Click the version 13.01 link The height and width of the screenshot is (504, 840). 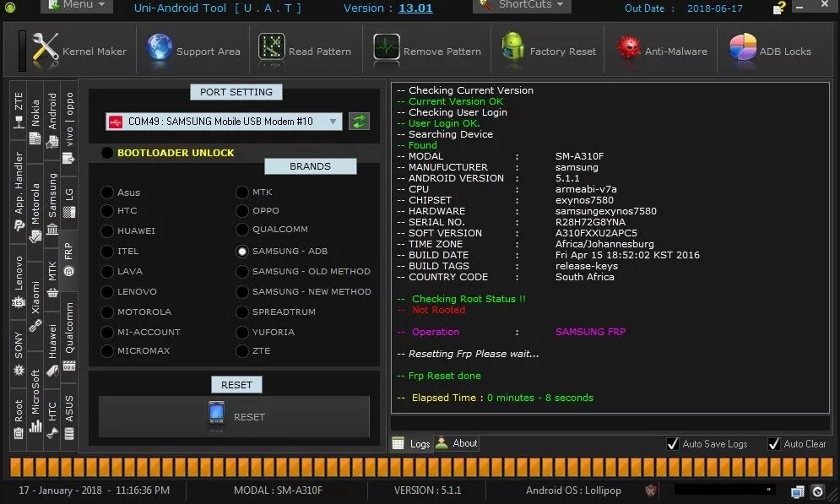(x=415, y=8)
